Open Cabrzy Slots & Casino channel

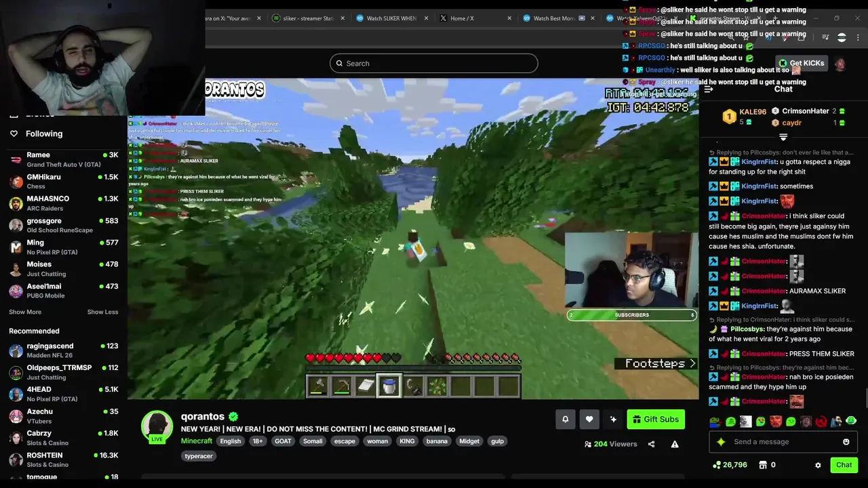point(64,438)
